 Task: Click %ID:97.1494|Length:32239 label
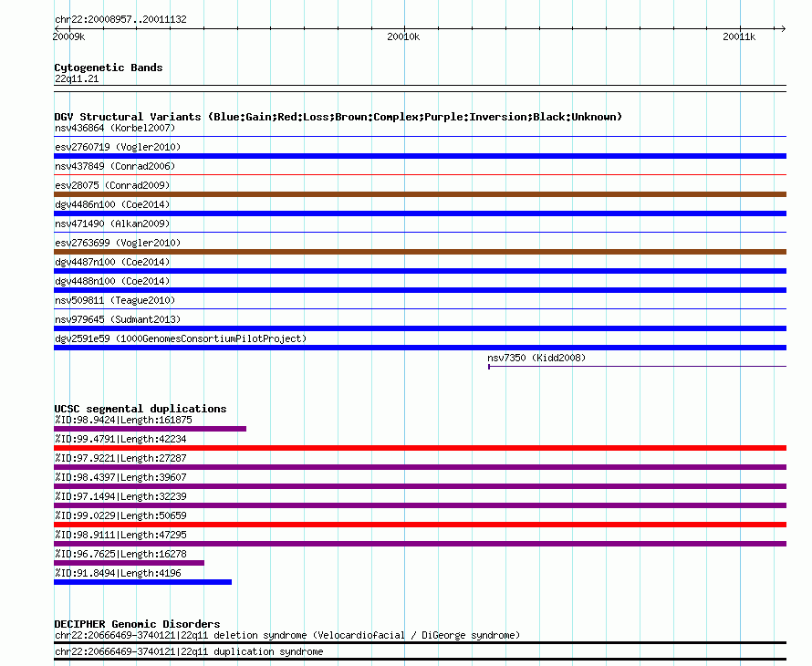[120, 496]
